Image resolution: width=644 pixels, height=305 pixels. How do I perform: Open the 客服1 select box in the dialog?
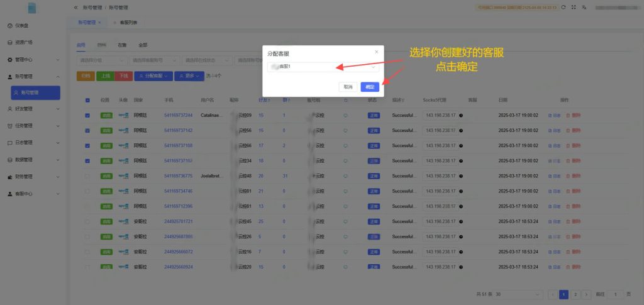323,67
